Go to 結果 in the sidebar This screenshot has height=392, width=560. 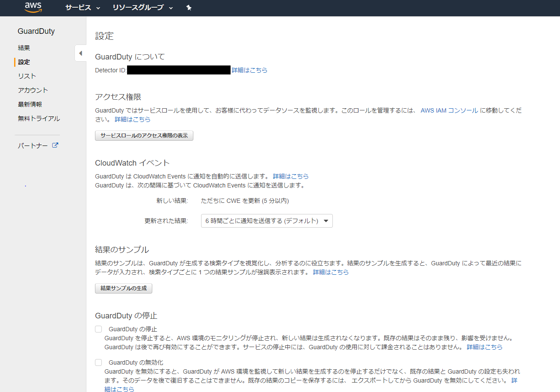click(x=24, y=48)
